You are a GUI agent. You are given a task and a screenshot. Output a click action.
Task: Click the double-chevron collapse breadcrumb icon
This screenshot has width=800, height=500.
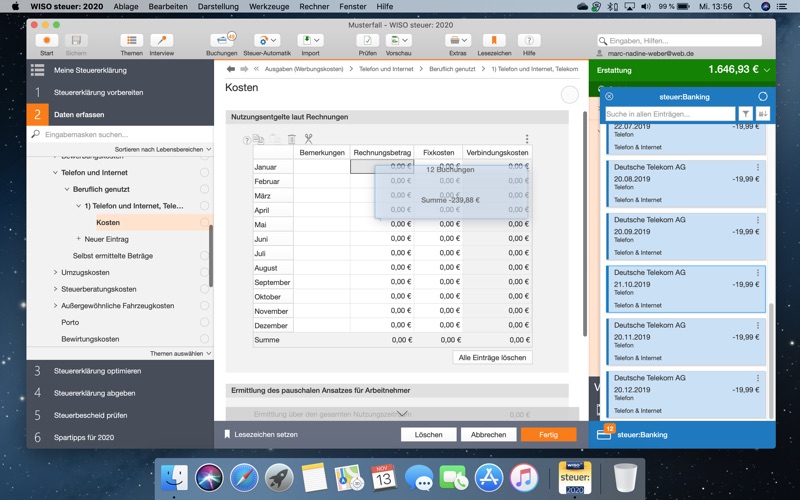tap(256, 69)
